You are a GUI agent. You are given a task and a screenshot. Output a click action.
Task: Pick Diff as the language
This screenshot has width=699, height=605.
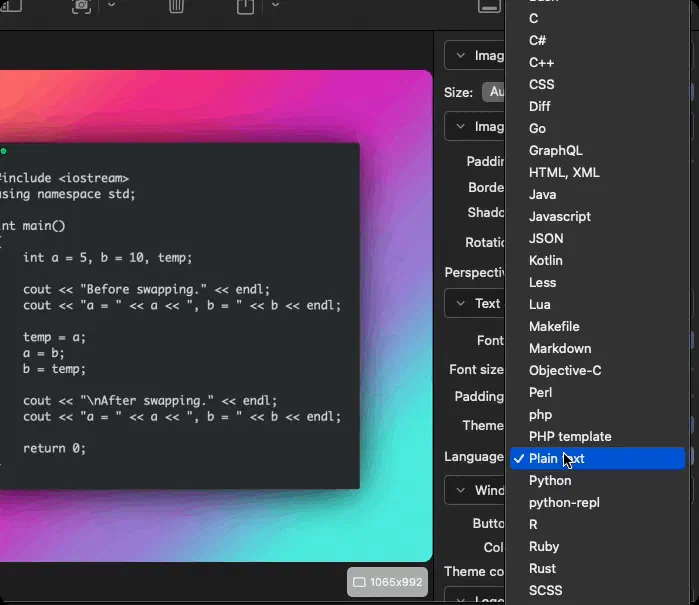click(597, 106)
